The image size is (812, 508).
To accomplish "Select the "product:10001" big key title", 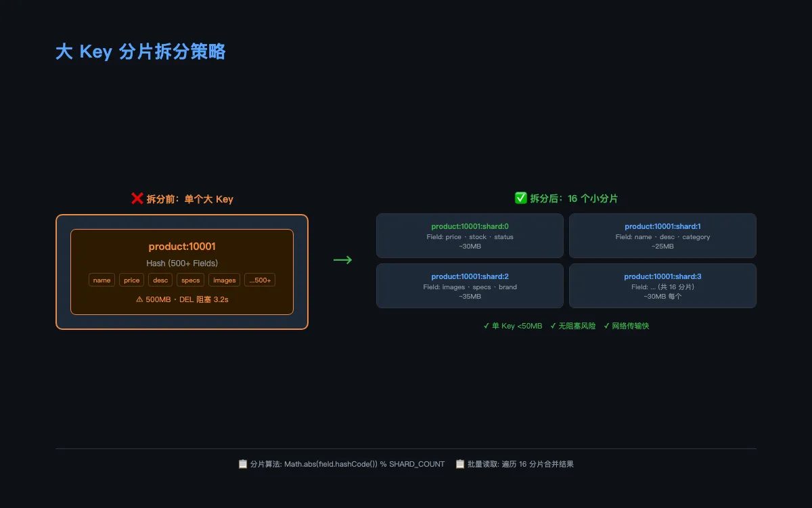I will pyautogui.click(x=182, y=247).
